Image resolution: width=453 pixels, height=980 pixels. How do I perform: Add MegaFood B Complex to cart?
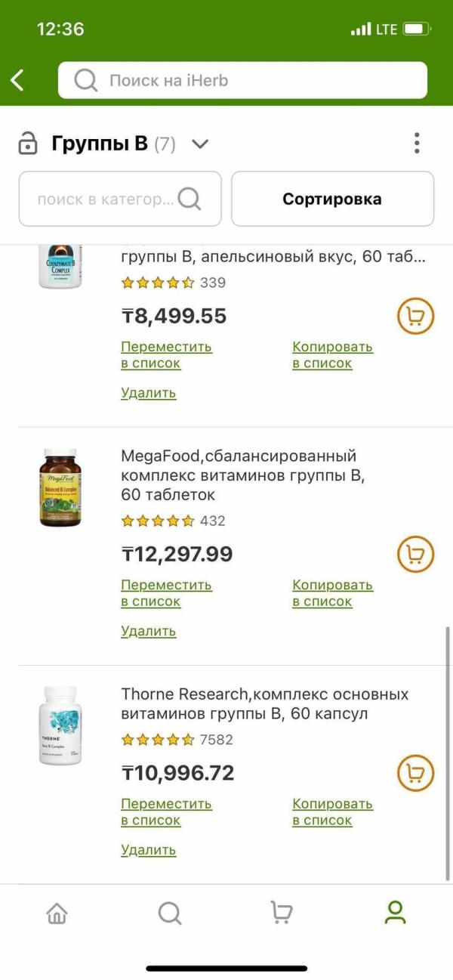(415, 555)
